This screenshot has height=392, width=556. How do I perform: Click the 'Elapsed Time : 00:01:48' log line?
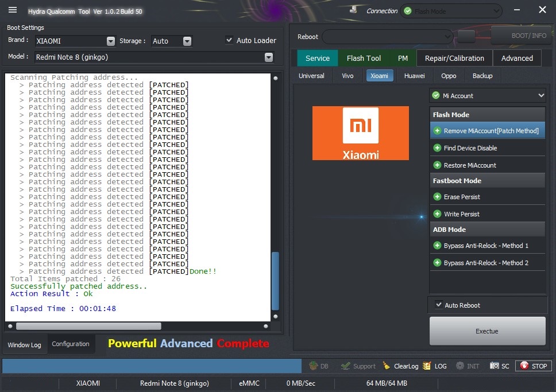63,308
